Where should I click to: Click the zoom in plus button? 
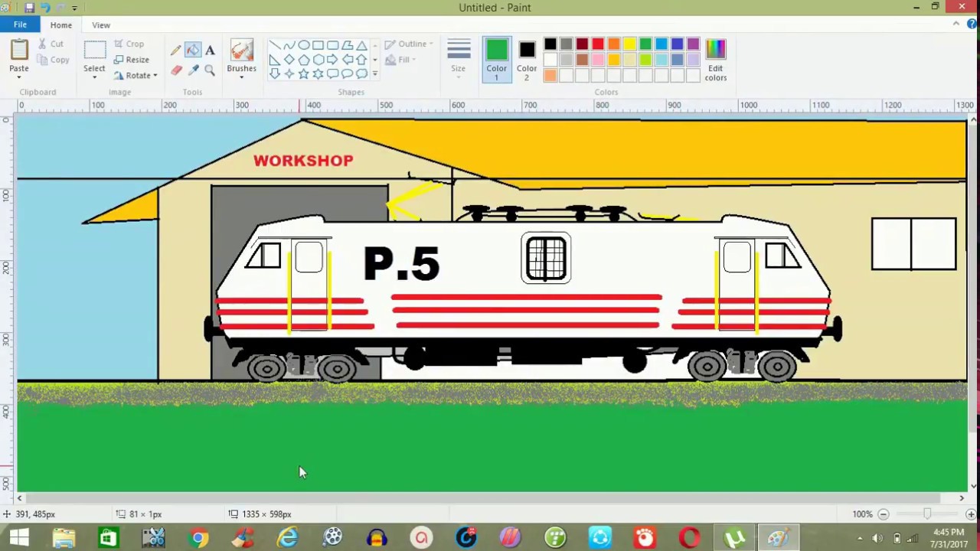tap(971, 514)
